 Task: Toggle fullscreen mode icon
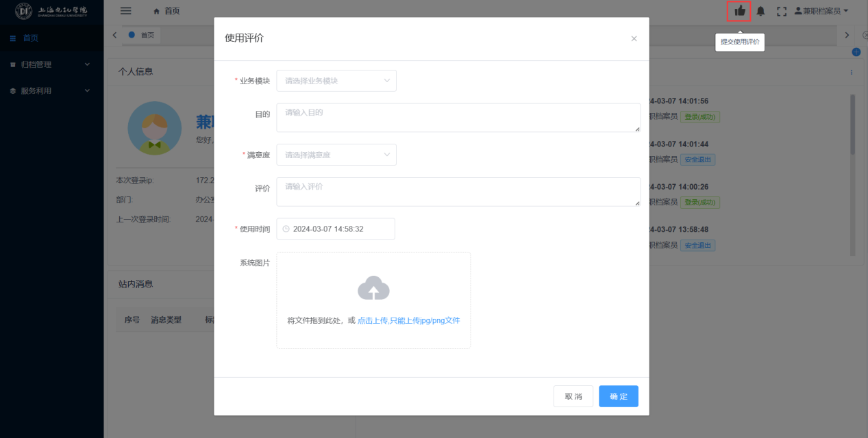point(781,11)
